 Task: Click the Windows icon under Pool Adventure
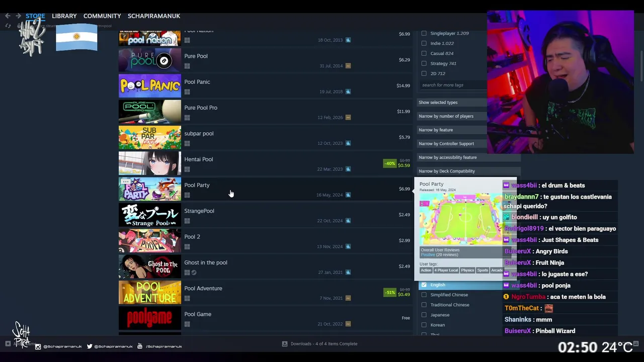pos(187,298)
